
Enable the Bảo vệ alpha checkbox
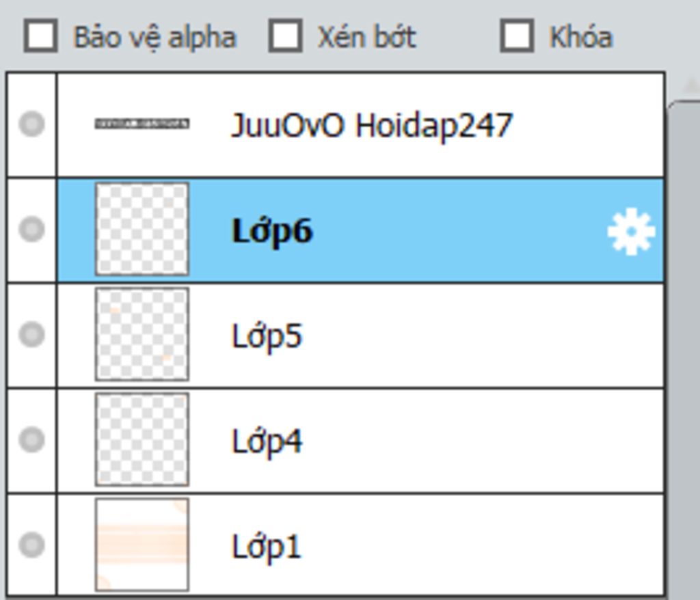click(x=40, y=36)
